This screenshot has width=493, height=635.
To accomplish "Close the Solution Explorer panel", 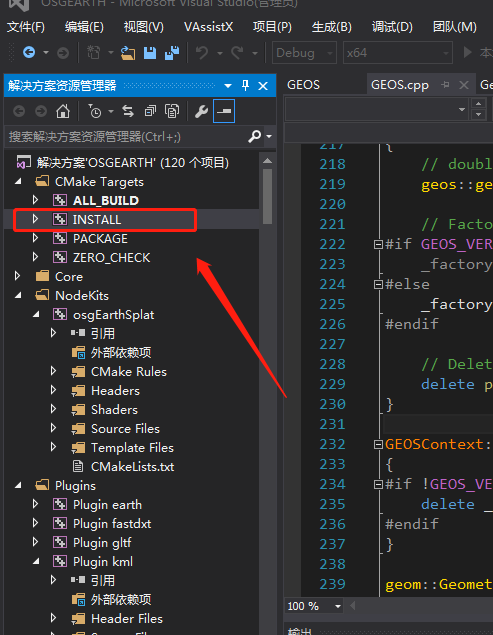I will [x=263, y=86].
